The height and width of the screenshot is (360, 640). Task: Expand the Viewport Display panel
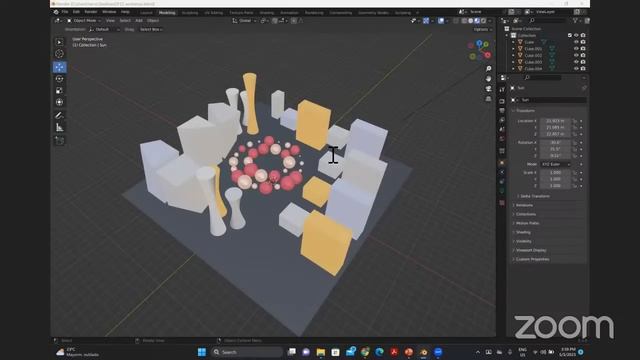coord(531,250)
